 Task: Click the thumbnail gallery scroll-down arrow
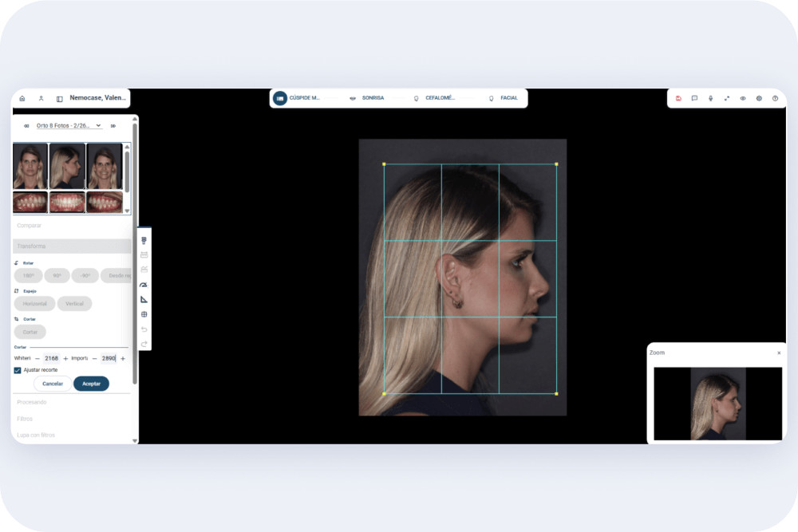[127, 211]
